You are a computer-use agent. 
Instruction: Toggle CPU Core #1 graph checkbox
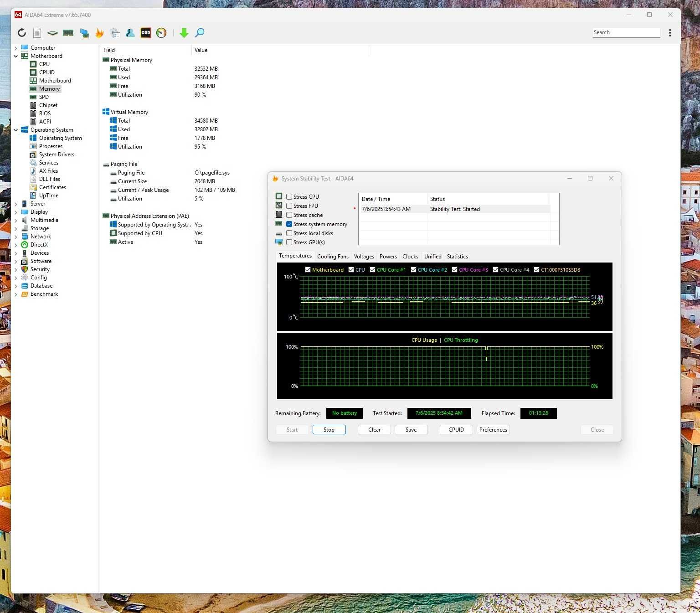click(x=372, y=270)
